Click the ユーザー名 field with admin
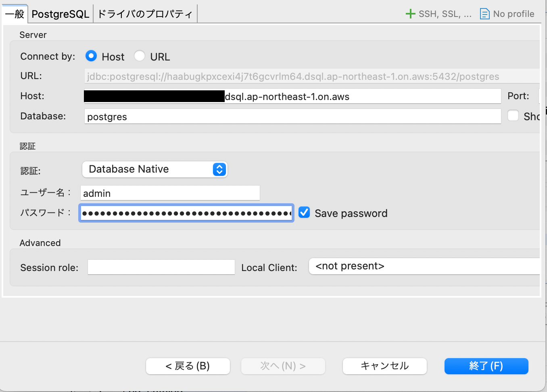Screen dimensions: 547x392 click(x=170, y=193)
